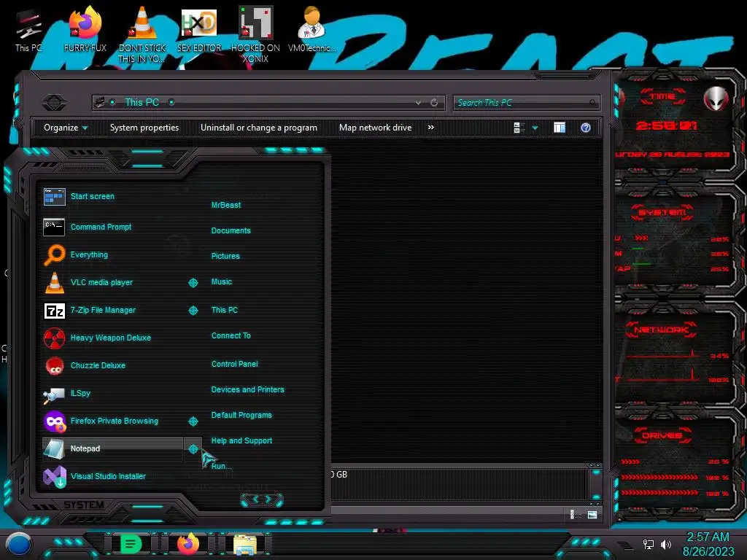Open the SEX EDITOR HxD shortcut
The width and height of the screenshot is (747, 560).
tap(199, 31)
